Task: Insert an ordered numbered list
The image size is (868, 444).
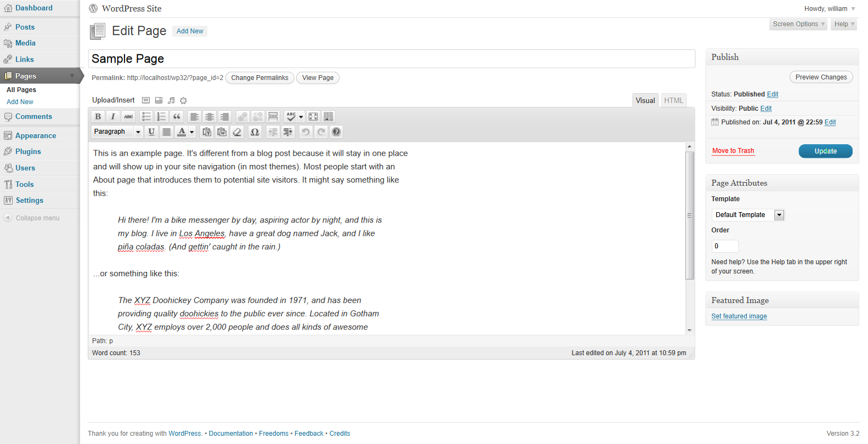Action: click(x=161, y=116)
